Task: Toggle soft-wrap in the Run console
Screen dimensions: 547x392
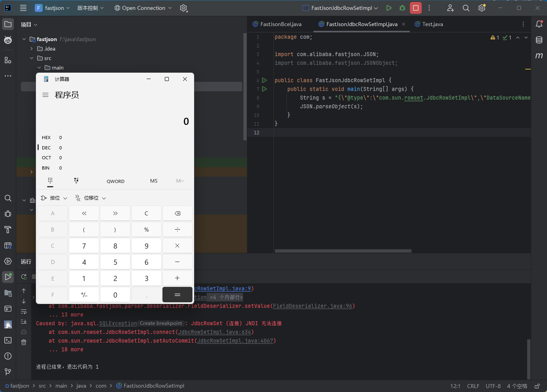Action: 24,311
